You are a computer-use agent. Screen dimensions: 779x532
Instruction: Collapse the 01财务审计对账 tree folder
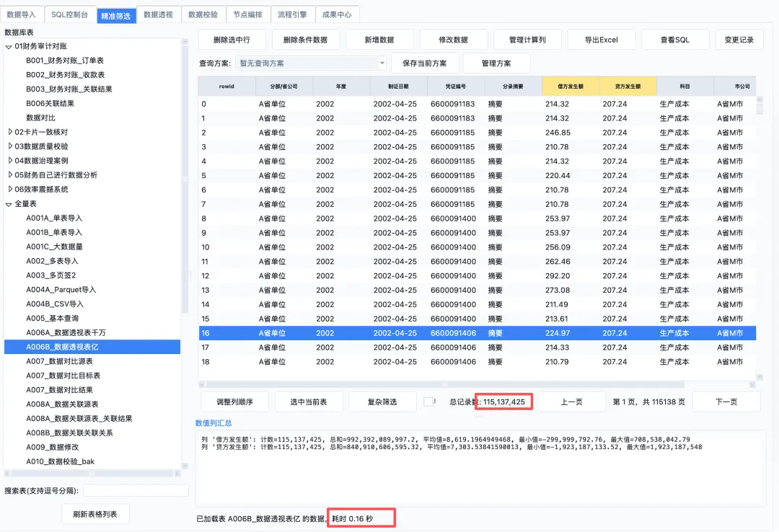[9, 47]
